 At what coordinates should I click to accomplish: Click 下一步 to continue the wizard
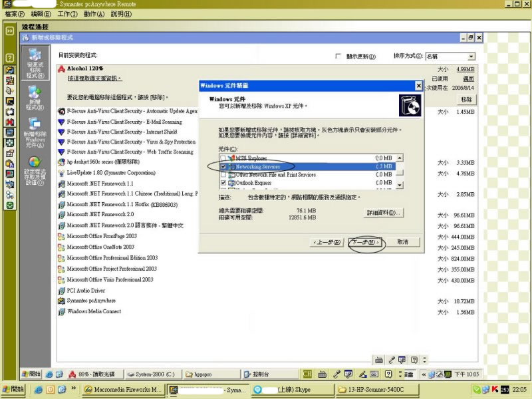tap(365, 242)
